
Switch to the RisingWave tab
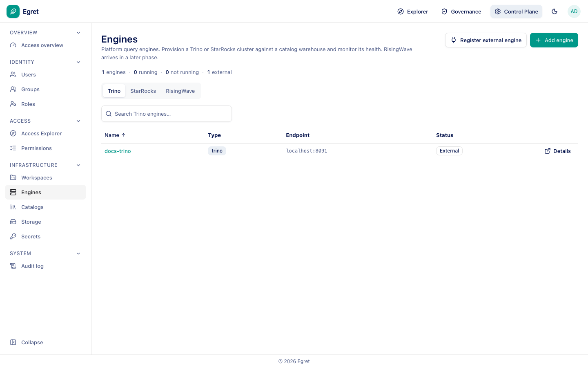pyautogui.click(x=180, y=91)
